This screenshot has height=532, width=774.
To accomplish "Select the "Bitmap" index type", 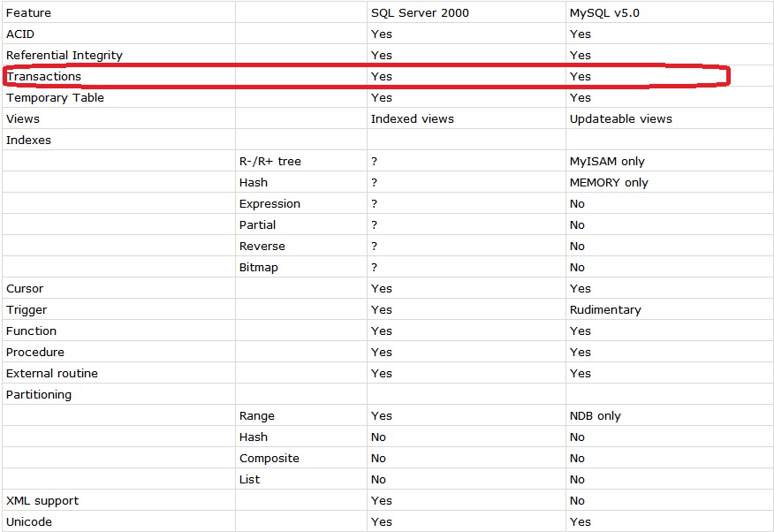I will pos(259,268).
